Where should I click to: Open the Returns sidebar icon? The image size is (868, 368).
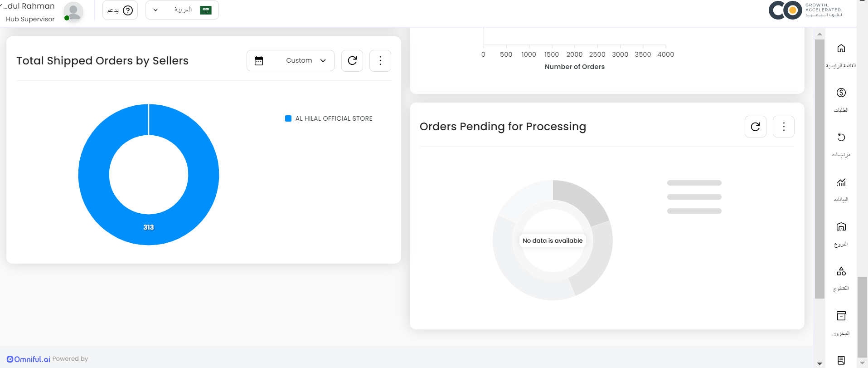tap(841, 137)
